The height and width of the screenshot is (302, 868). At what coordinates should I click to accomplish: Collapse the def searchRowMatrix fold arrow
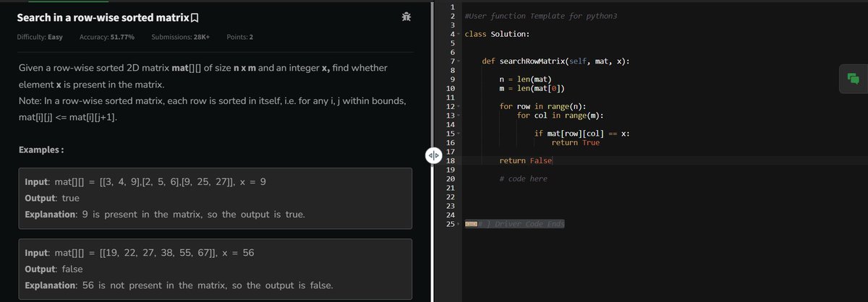pyautogui.click(x=459, y=61)
